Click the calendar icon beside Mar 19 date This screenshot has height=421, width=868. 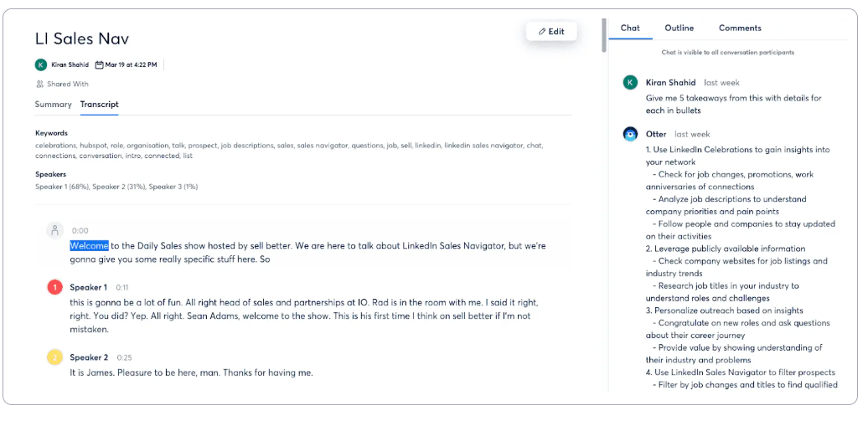click(99, 64)
